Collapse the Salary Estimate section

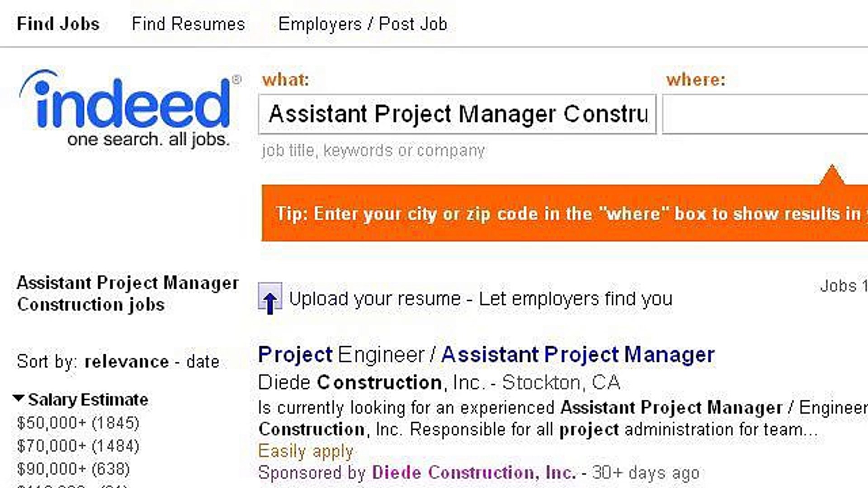click(x=19, y=399)
